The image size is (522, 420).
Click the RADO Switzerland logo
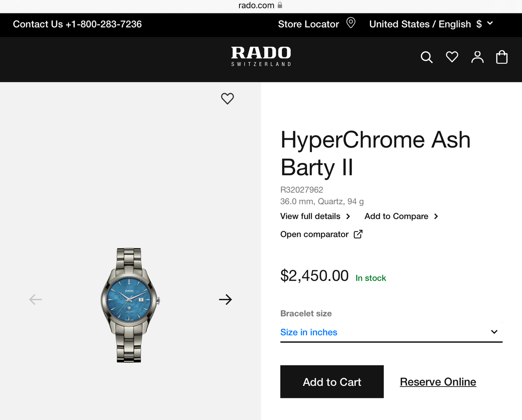[x=261, y=56]
